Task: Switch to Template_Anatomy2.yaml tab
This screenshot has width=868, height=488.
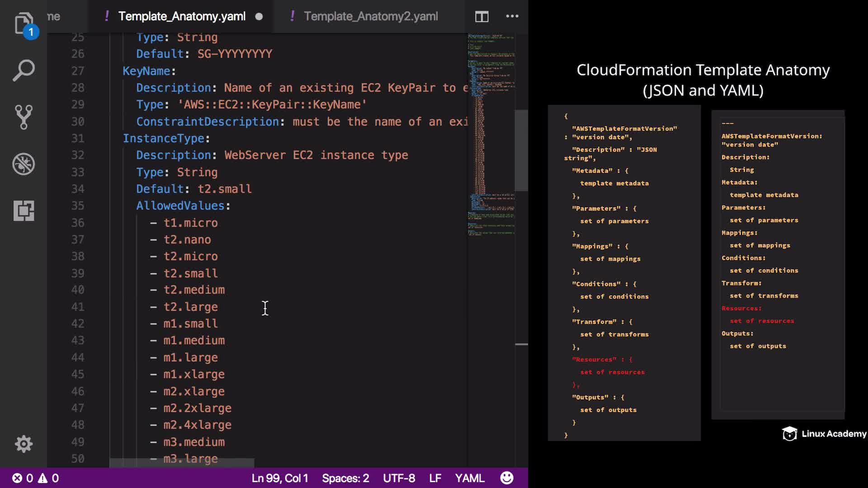Action: (x=370, y=16)
